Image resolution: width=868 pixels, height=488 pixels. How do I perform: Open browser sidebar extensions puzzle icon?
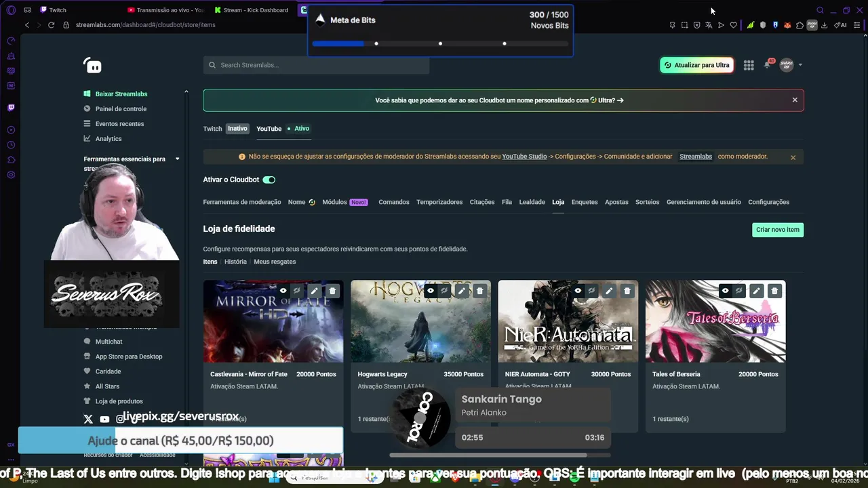[11, 160]
